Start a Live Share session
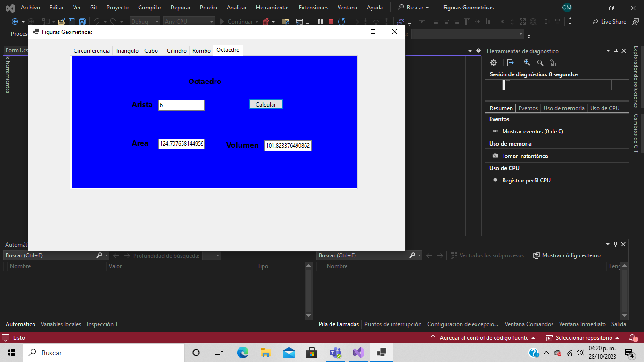Screen dimensions: 644x362 (x=609, y=21)
